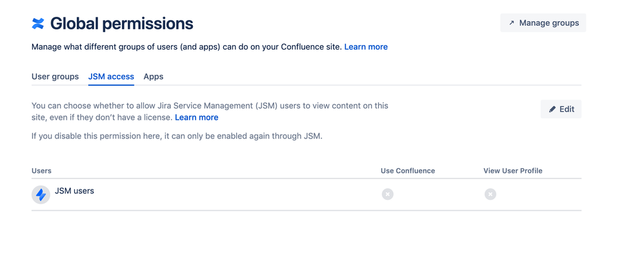
Task: Click the View User Profile column header
Action: pos(513,171)
